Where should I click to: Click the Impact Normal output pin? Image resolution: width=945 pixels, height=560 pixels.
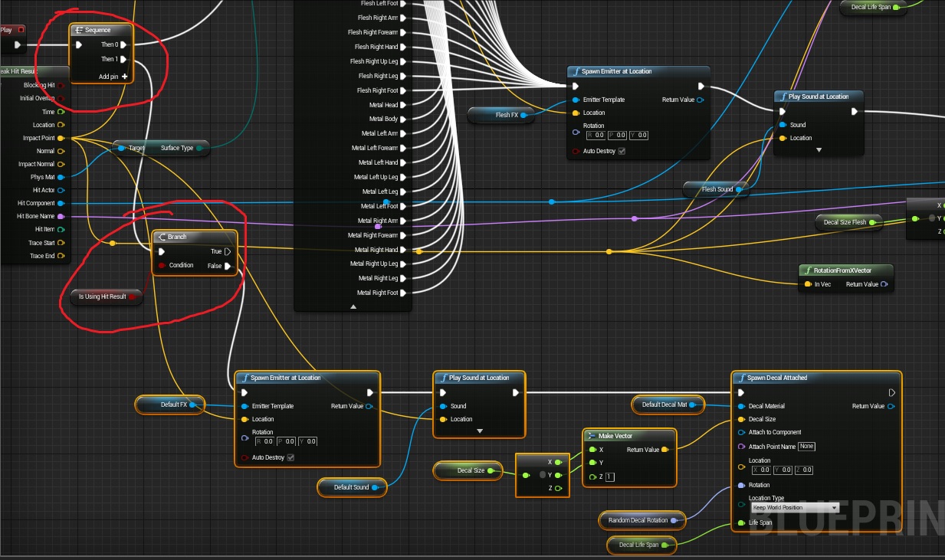[x=61, y=164]
